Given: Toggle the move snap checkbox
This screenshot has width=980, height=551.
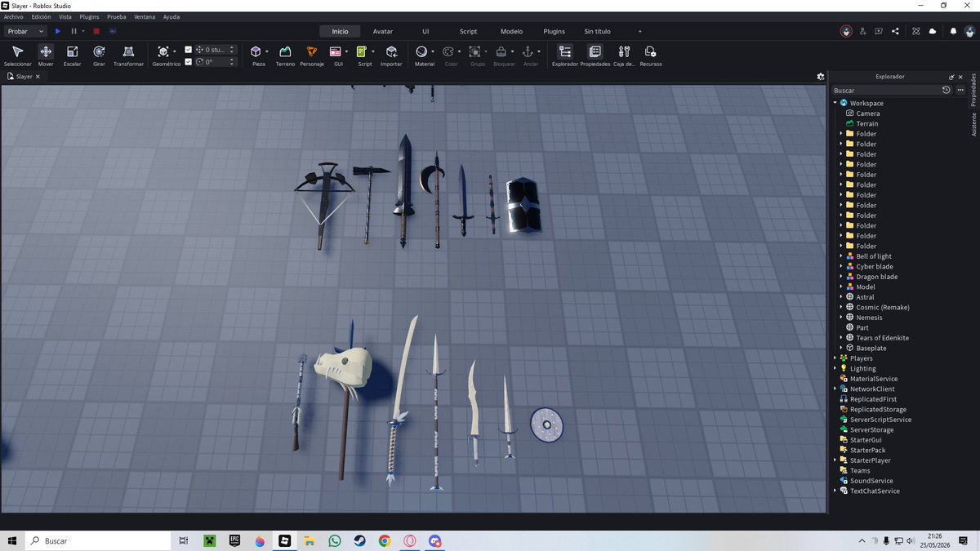Looking at the screenshot, I should tap(189, 50).
